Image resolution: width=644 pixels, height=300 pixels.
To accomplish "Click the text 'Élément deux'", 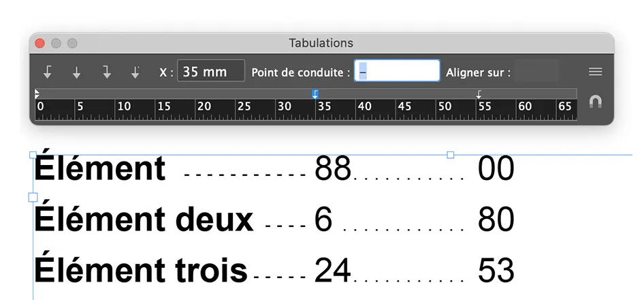I will tap(144, 220).
